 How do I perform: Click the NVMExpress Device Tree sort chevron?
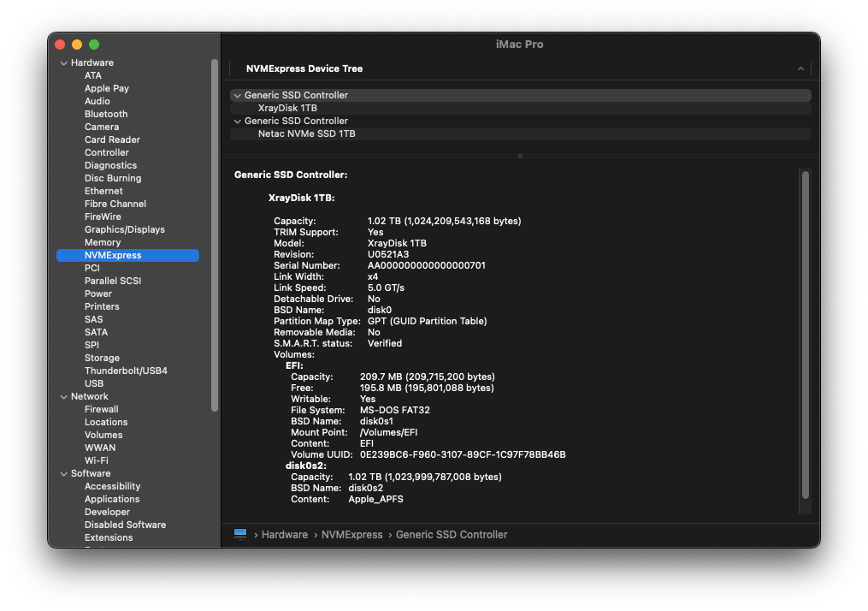click(800, 68)
